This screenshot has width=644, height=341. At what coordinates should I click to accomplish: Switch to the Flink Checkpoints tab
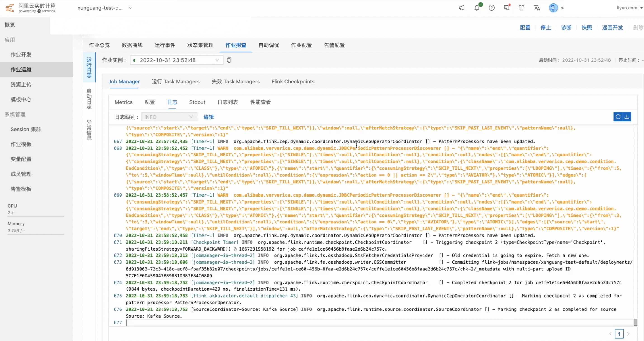(x=293, y=81)
